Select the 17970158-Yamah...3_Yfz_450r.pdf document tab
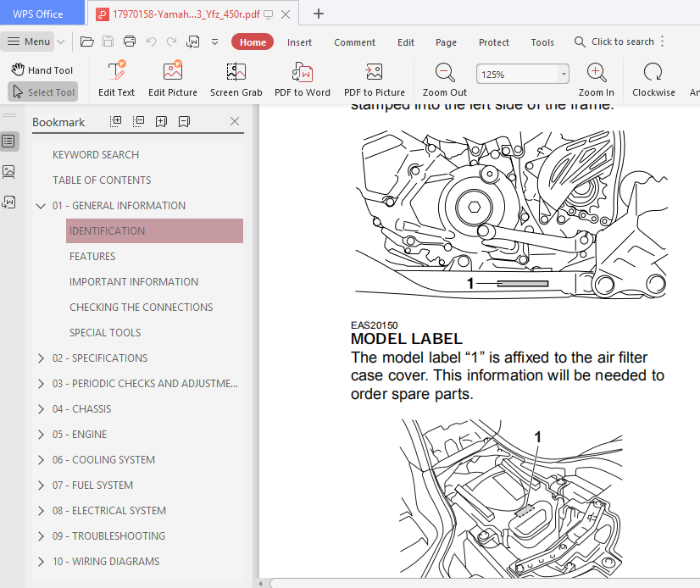Image resolution: width=700 pixels, height=588 pixels. click(186, 14)
